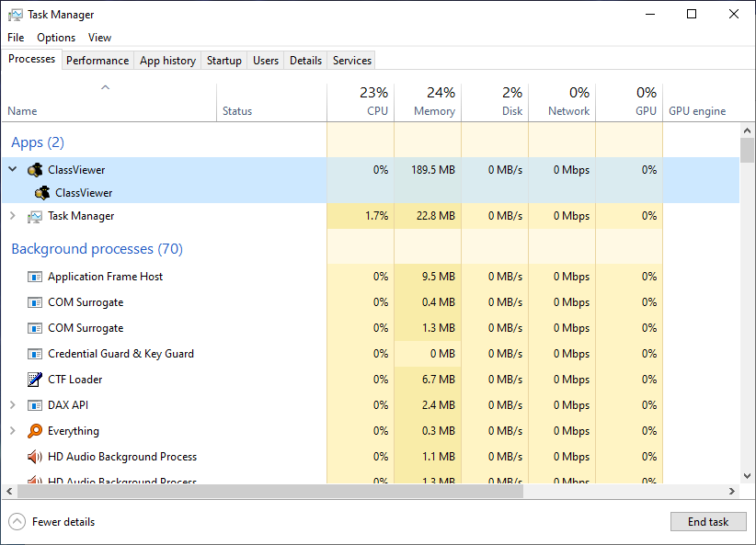Click the HD Audio Background Process speaker icon with 1.1 MB
756x545 pixels.
(35, 457)
